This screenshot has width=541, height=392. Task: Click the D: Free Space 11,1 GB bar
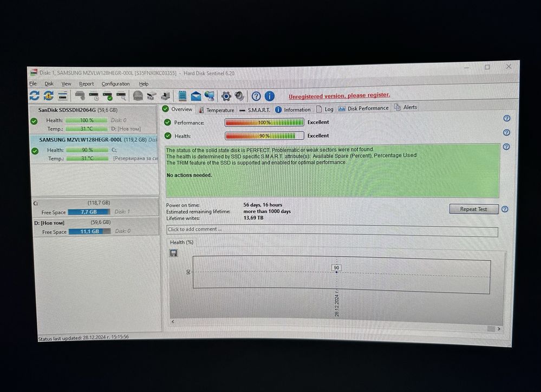pos(90,231)
